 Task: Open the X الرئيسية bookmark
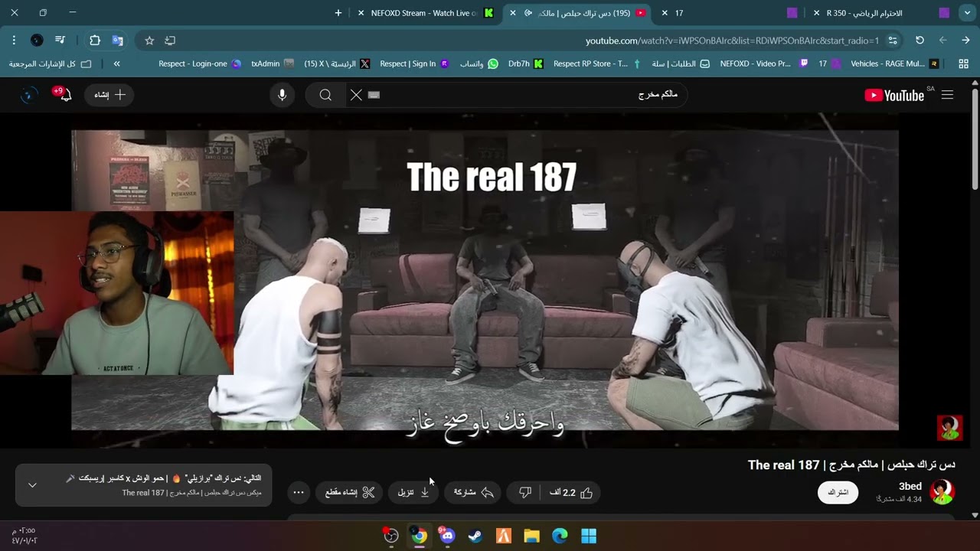[337, 64]
